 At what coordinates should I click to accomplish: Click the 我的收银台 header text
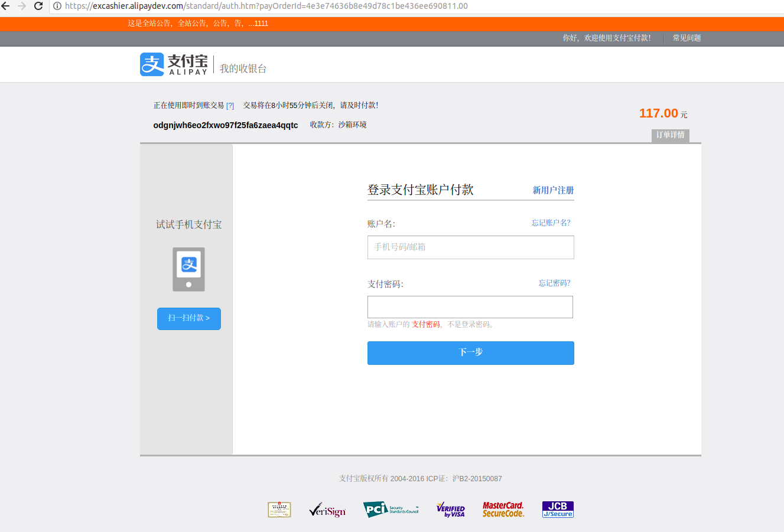[x=243, y=68]
